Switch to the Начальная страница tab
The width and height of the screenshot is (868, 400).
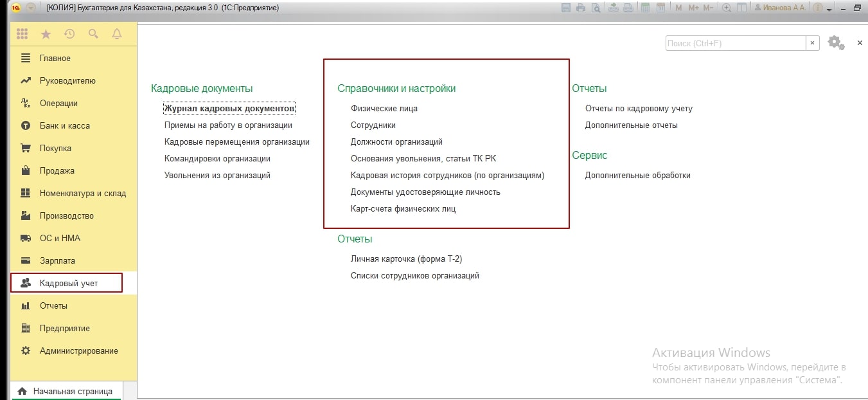pos(72,391)
